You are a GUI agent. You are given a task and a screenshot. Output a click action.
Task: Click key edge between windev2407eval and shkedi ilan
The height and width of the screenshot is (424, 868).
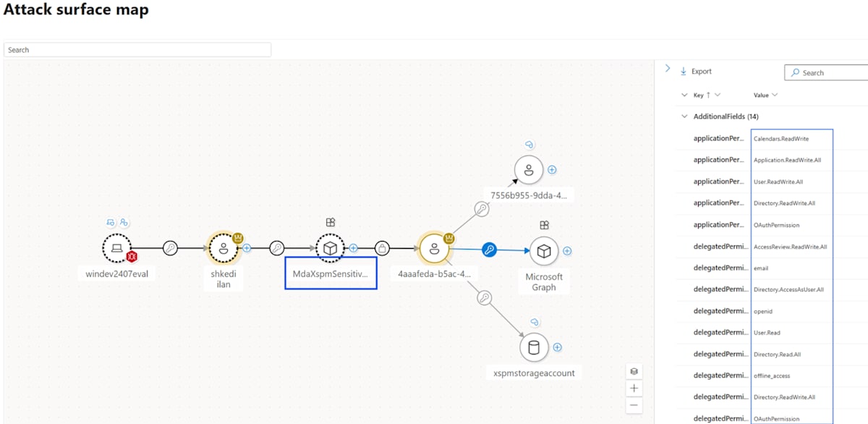click(x=170, y=248)
